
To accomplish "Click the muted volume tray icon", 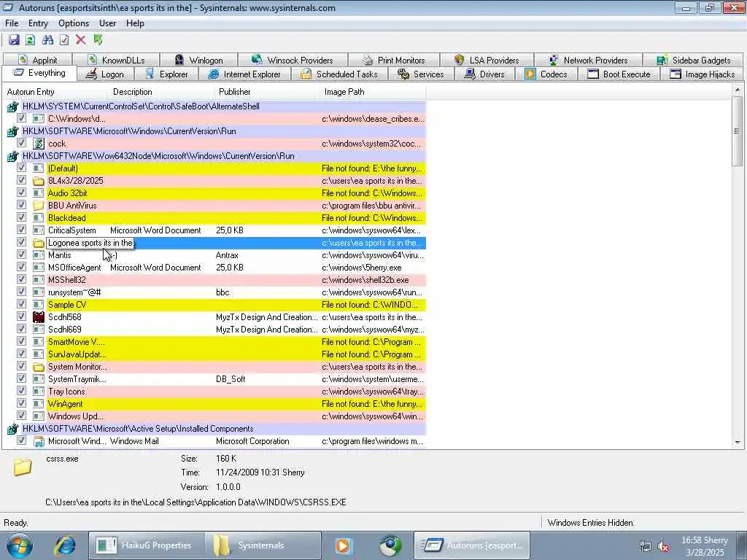I will 663,547.
